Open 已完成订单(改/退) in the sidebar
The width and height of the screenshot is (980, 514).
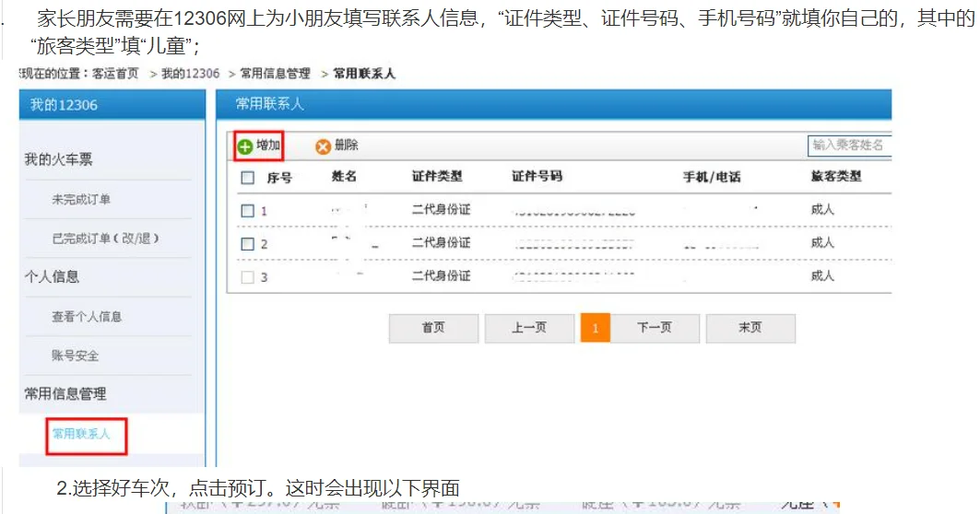click(106, 239)
